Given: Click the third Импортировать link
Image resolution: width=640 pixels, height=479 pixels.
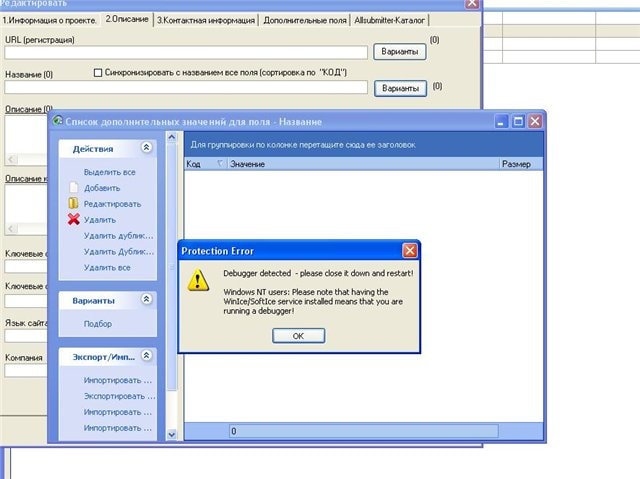Looking at the screenshot, I should [118, 428].
